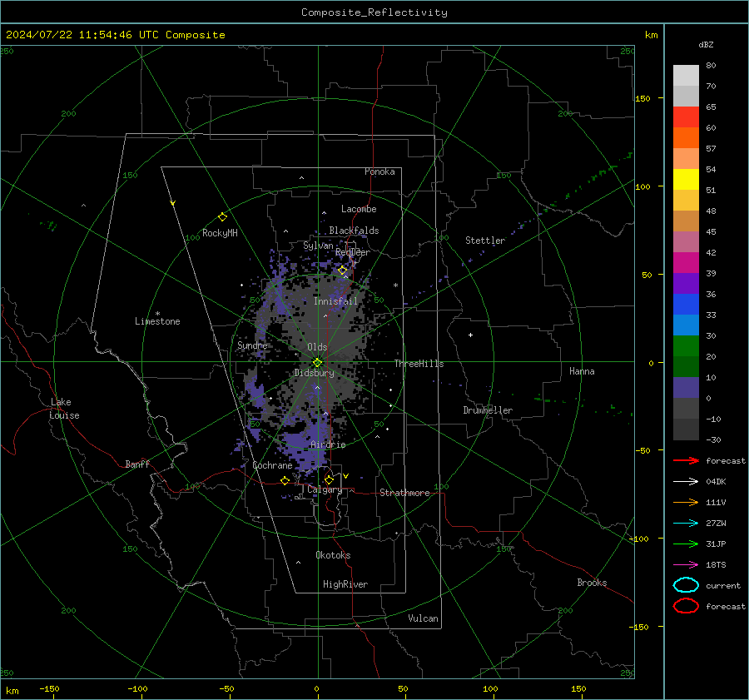Click the Sylvan map label
The width and height of the screenshot is (749, 700).
click(318, 246)
